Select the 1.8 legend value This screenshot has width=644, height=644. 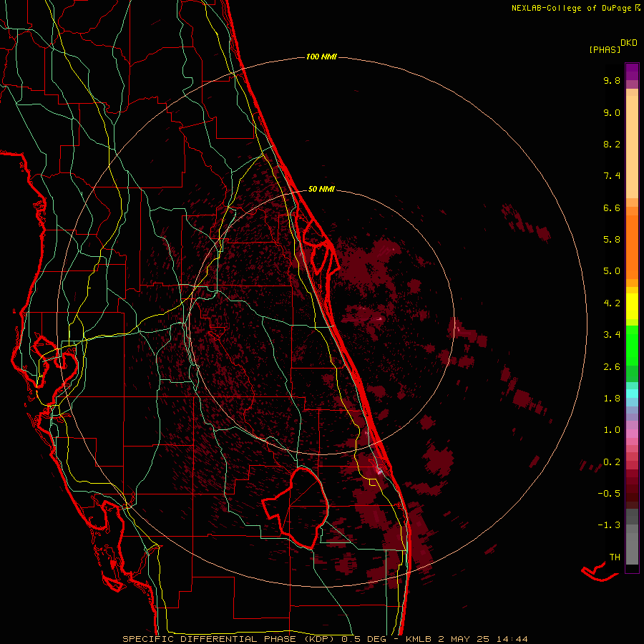point(612,399)
